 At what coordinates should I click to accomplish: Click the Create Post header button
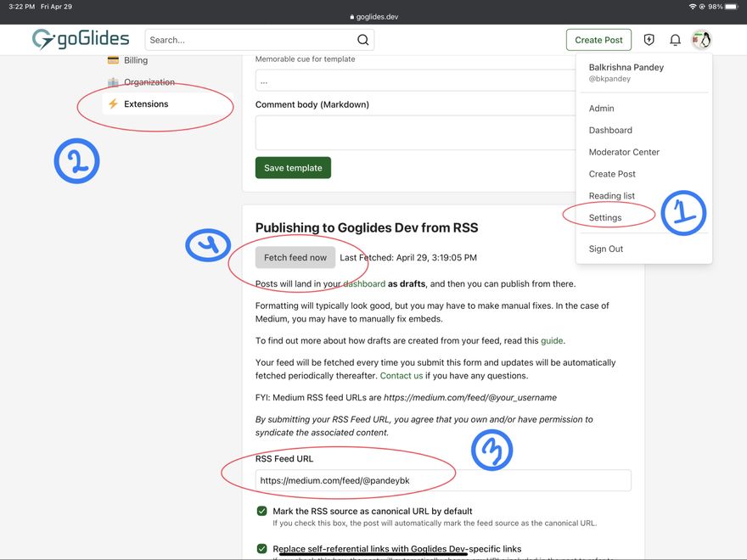tap(598, 40)
